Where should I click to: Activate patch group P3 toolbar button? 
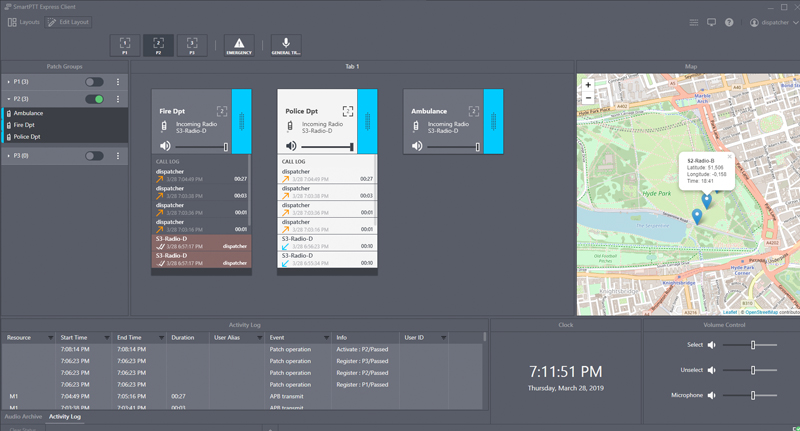(x=192, y=45)
